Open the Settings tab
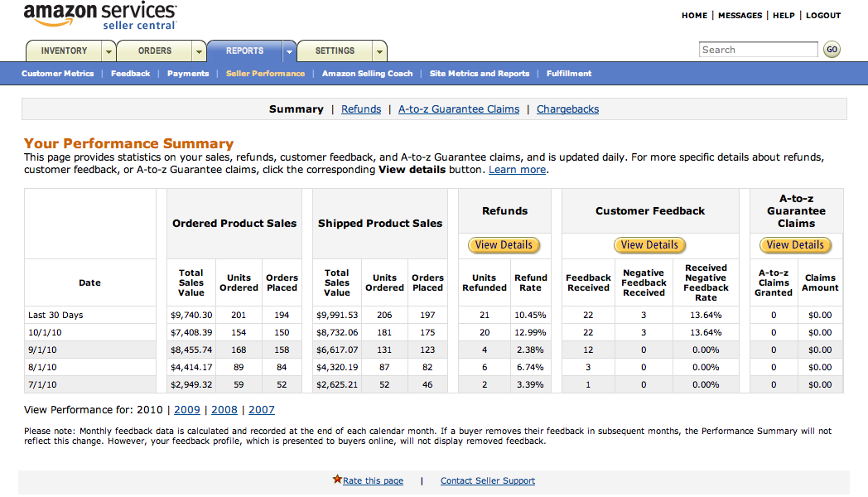This screenshot has width=868, height=497. (335, 51)
